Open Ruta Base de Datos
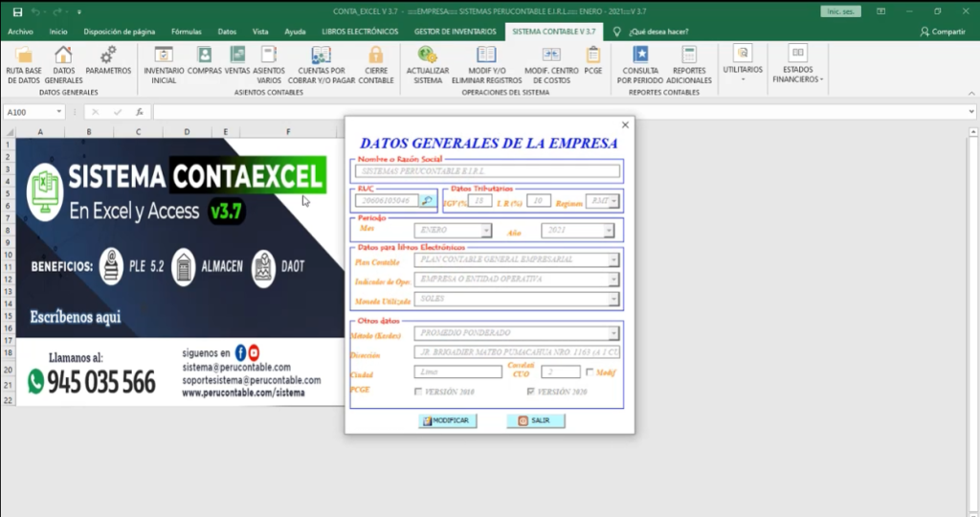 coord(24,65)
